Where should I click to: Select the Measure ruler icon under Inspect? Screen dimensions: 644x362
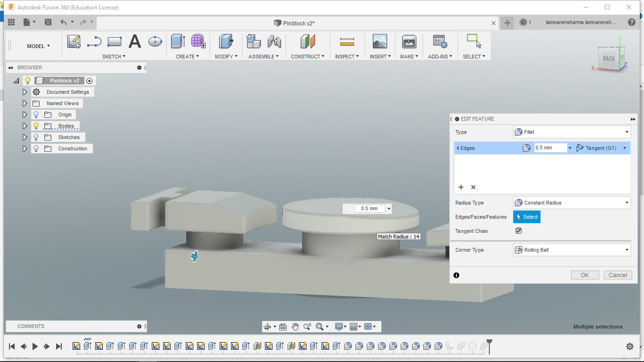pyautogui.click(x=347, y=42)
